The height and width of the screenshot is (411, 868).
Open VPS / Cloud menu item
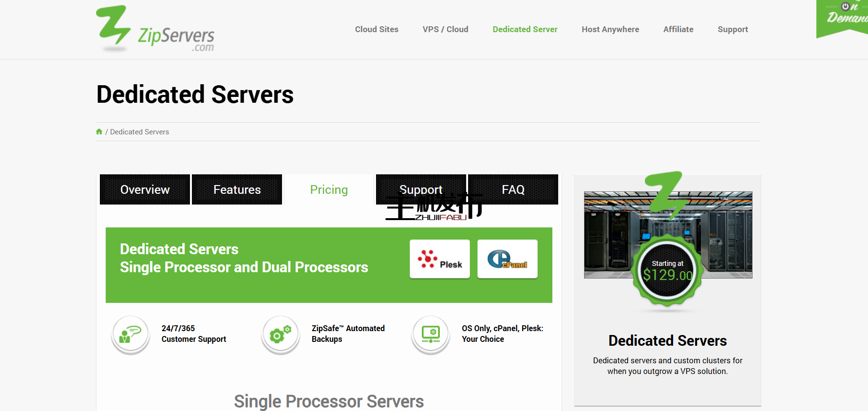(x=445, y=29)
